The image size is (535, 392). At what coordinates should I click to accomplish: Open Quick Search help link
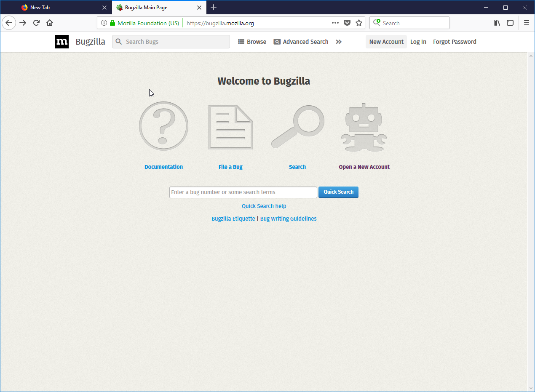point(264,206)
